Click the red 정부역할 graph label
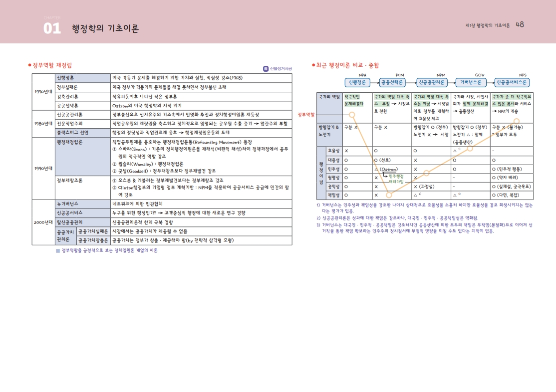Screen dimensions: 556x392 [306, 114]
